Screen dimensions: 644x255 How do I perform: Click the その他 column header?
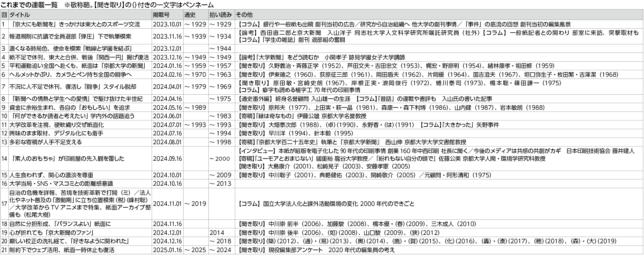pyautogui.click(x=244, y=15)
